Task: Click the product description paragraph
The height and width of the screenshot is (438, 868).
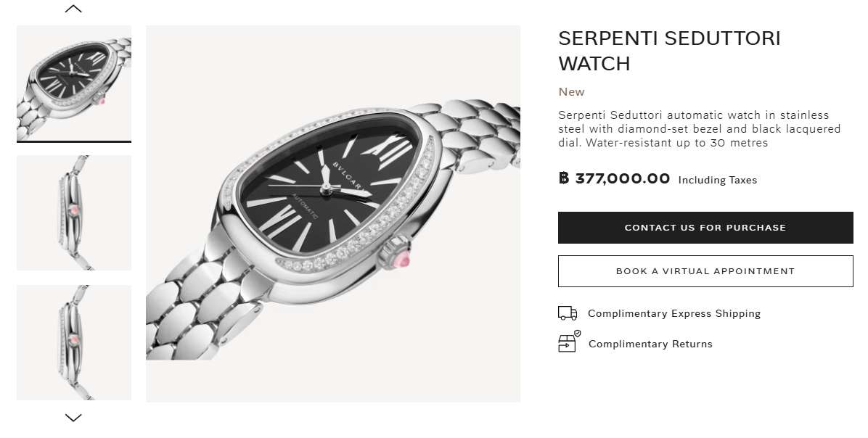Action: click(x=700, y=129)
